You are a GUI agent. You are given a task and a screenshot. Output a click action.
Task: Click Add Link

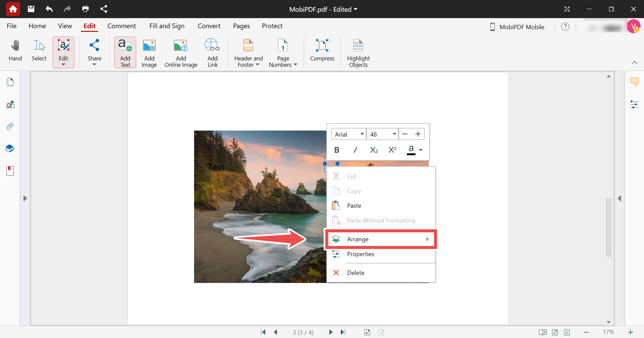click(x=213, y=52)
